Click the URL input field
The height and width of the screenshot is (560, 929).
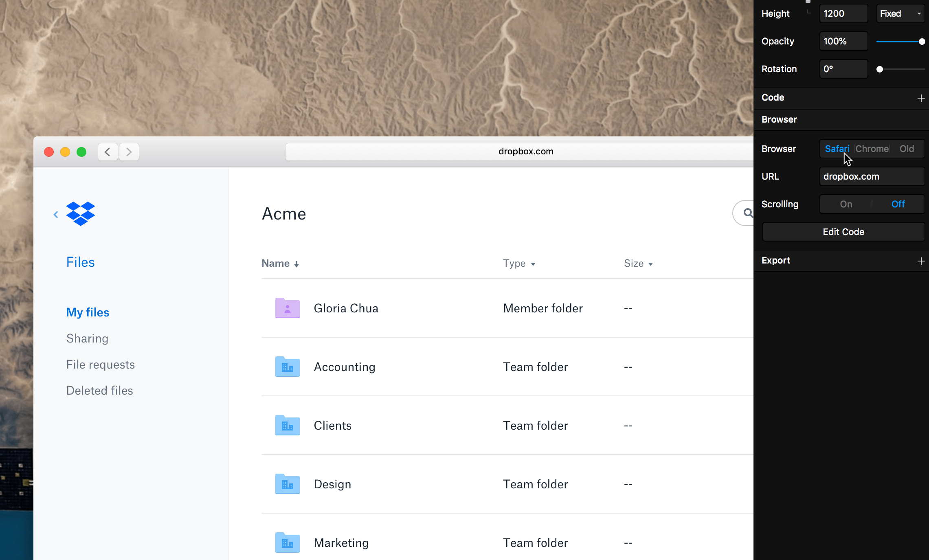pyautogui.click(x=872, y=176)
